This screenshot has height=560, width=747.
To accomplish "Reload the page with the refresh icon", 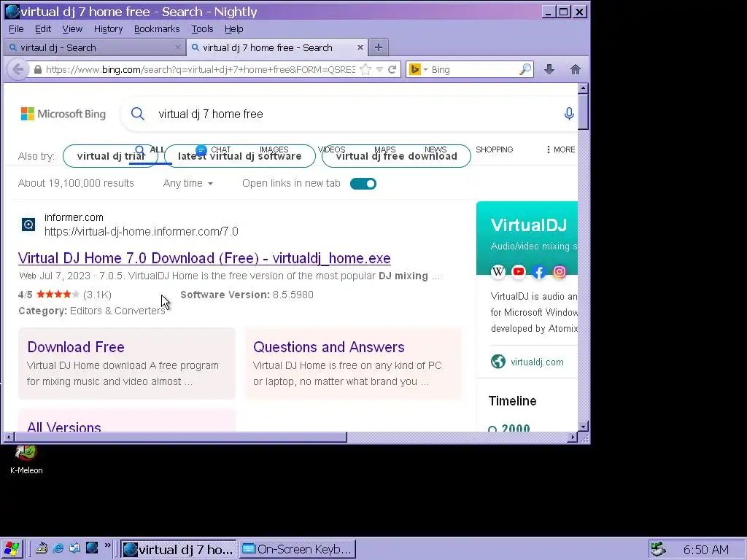I will [392, 69].
